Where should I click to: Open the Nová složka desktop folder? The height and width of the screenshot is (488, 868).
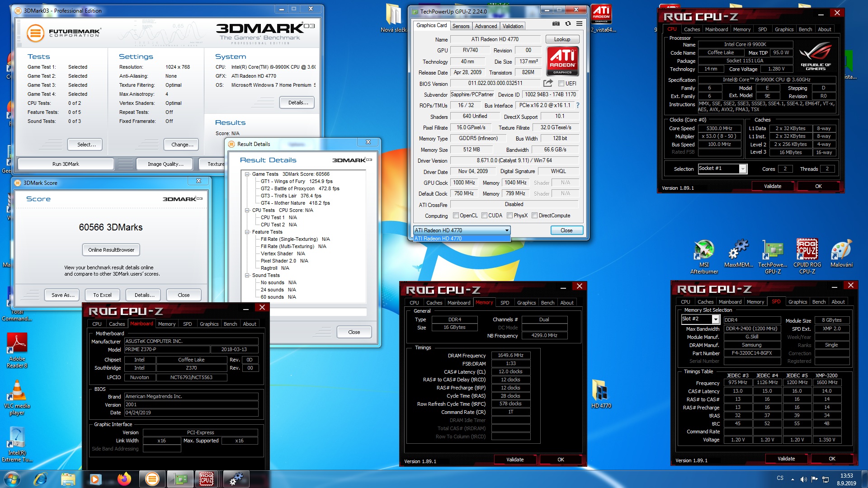tap(393, 18)
